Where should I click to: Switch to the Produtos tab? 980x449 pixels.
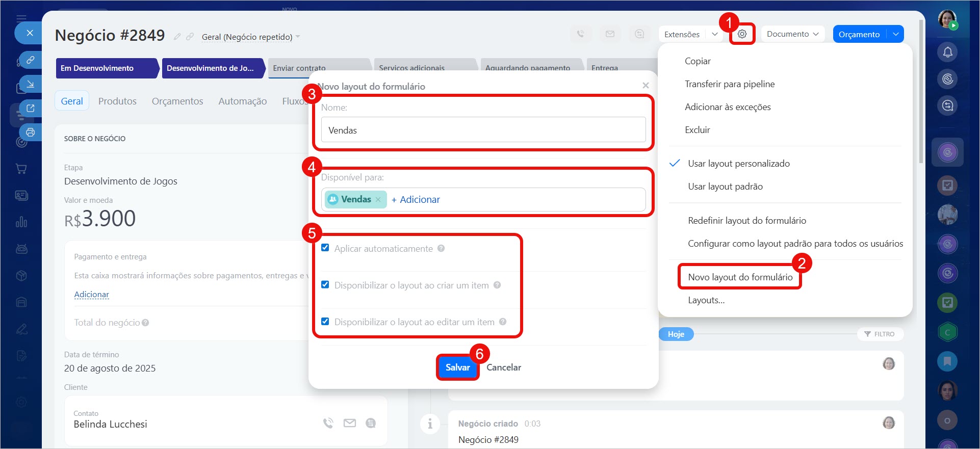(117, 101)
